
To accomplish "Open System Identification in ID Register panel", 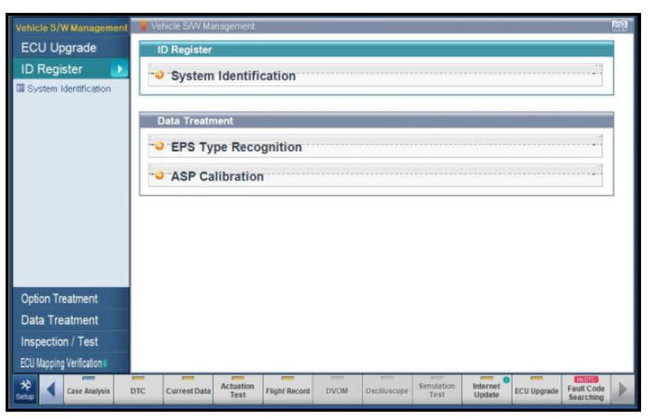I will point(375,75).
